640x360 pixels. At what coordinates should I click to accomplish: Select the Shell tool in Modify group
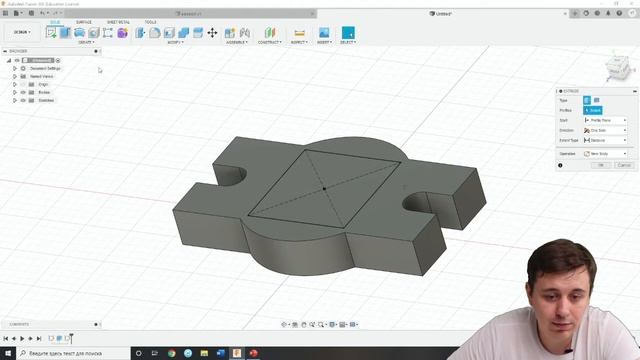(169, 33)
